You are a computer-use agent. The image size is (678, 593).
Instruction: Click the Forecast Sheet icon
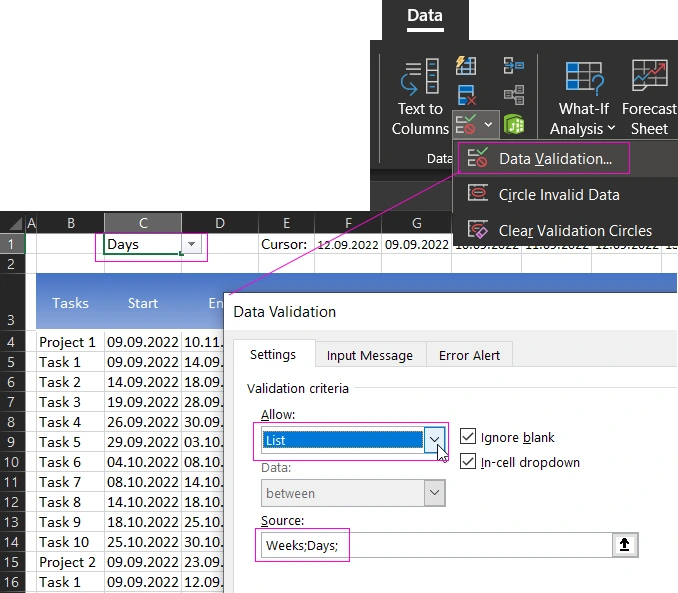coord(649,78)
